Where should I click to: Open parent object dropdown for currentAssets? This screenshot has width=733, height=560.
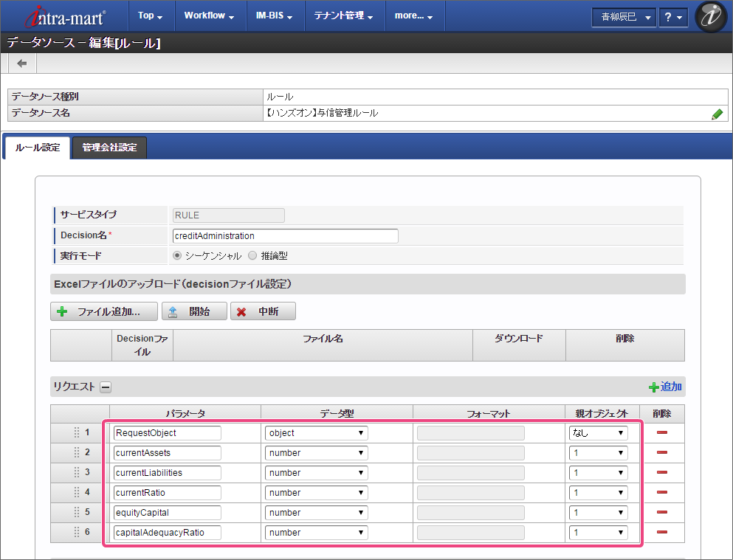pos(598,452)
